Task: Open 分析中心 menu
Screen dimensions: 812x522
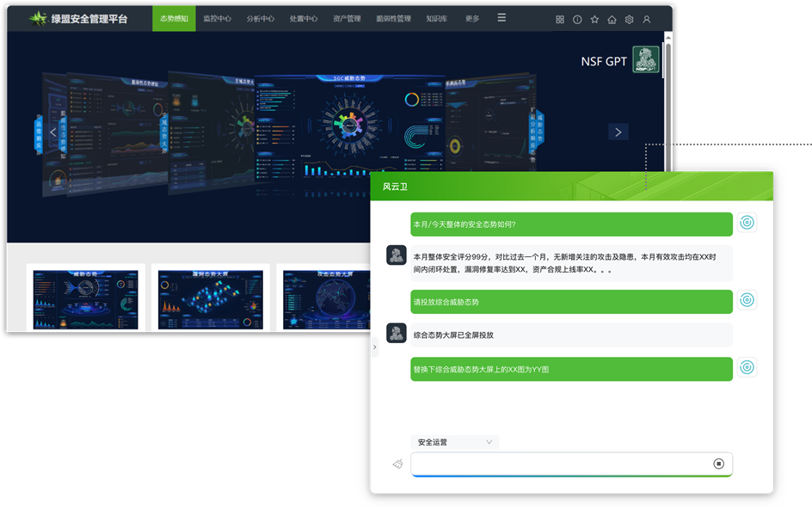Action: pyautogui.click(x=260, y=19)
